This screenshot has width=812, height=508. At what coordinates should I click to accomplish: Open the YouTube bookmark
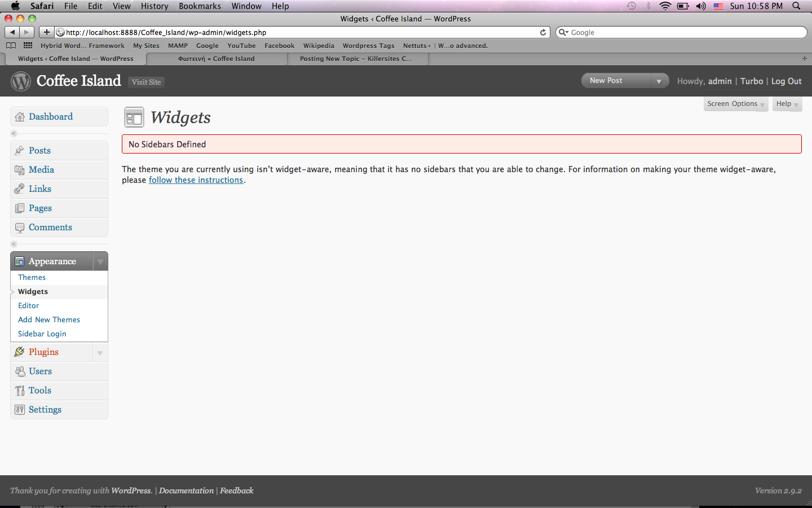[x=241, y=46]
